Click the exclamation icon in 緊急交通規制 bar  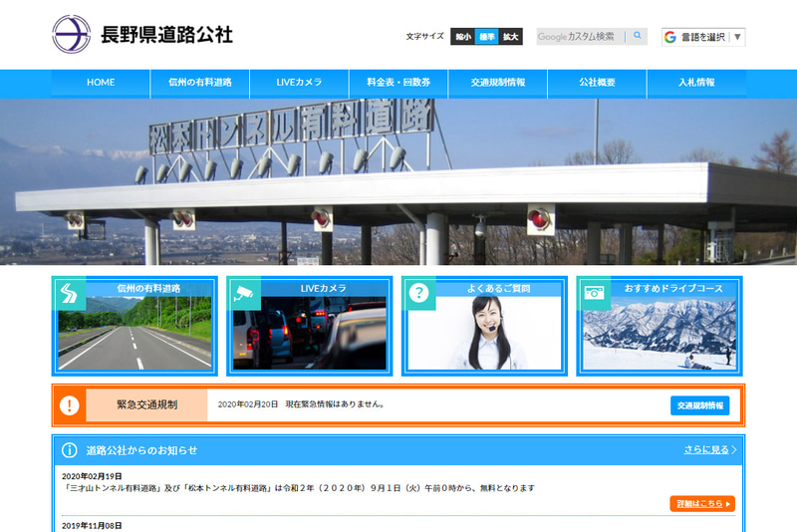click(x=69, y=405)
